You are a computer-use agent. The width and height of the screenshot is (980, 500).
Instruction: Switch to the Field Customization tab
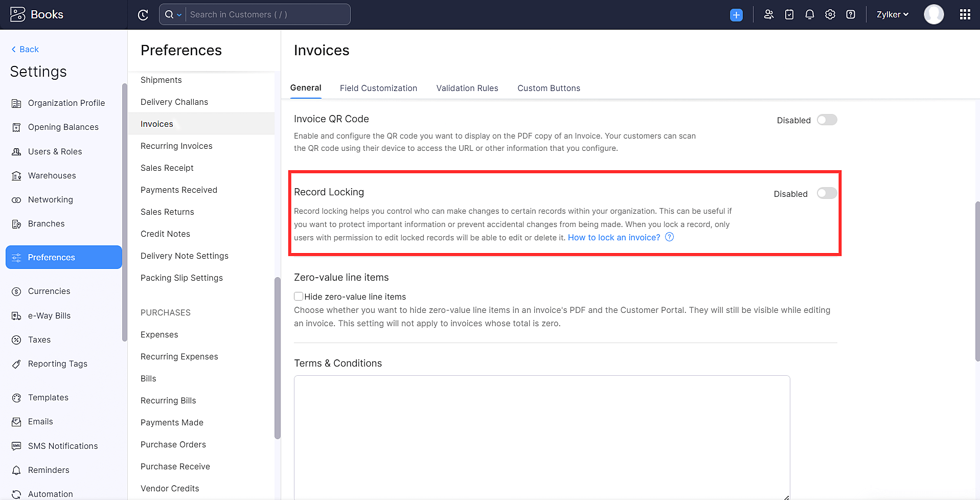click(378, 88)
